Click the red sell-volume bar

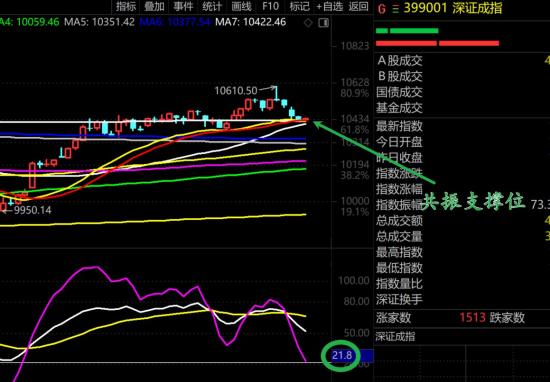[x=437, y=43]
